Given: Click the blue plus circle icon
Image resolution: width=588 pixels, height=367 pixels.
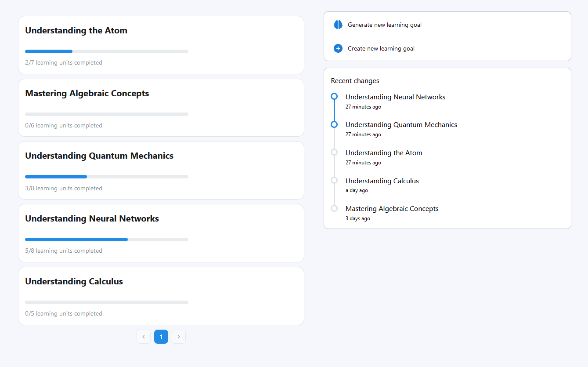Looking at the screenshot, I should pyautogui.click(x=338, y=48).
